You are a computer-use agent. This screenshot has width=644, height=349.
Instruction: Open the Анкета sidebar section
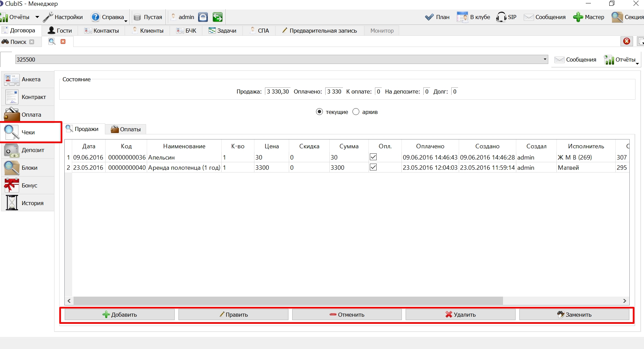pos(28,80)
